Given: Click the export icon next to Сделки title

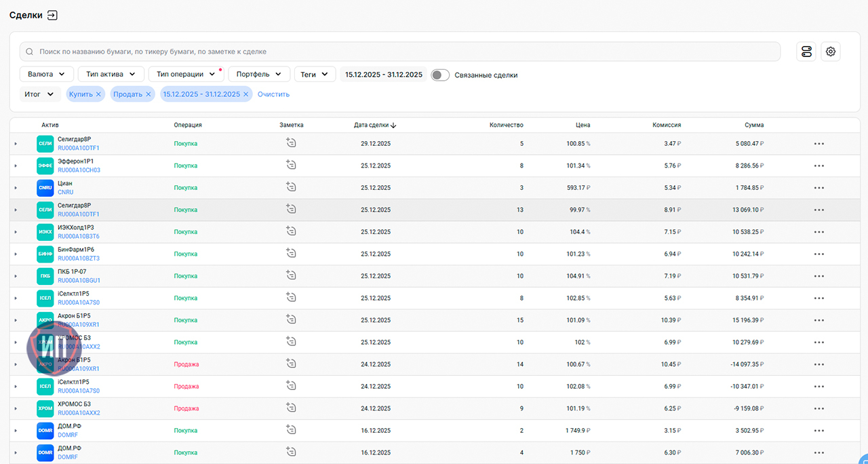Looking at the screenshot, I should (52, 15).
